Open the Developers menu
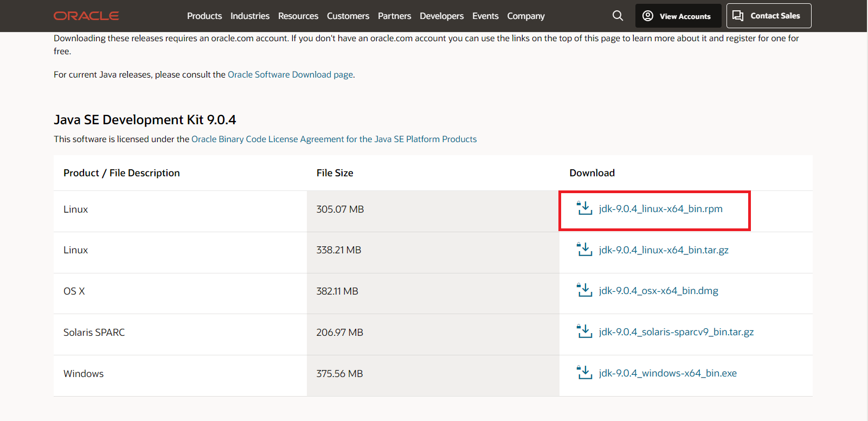Viewport: 868px width, 421px height. [x=441, y=16]
